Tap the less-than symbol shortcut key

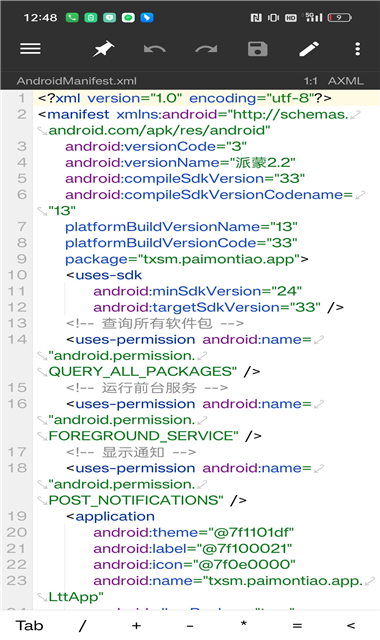pyautogui.click(x=351, y=625)
